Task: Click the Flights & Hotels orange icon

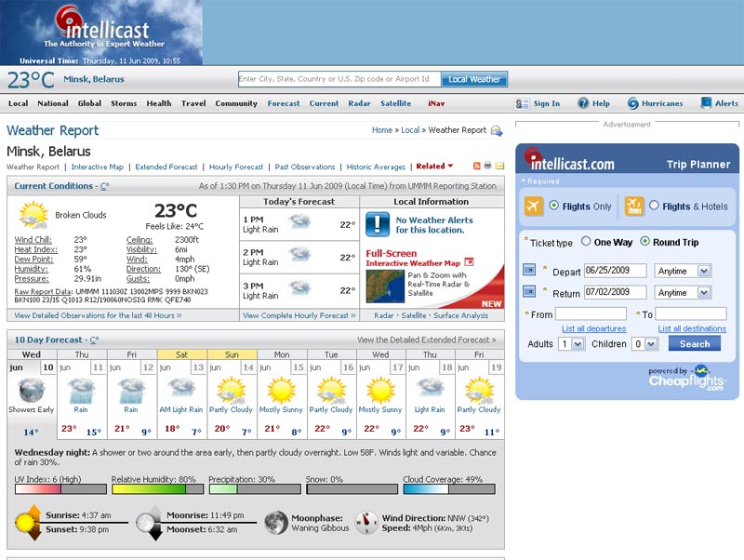Action: (634, 206)
